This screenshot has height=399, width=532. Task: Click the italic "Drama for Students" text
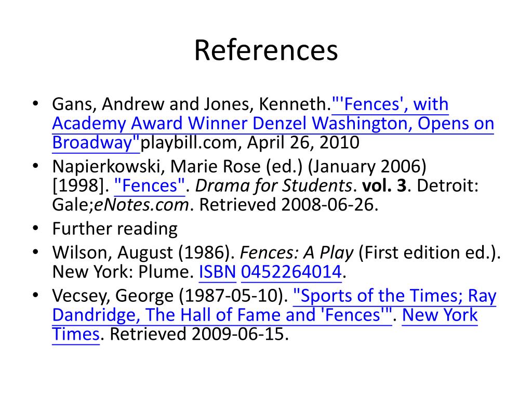click(x=274, y=185)
